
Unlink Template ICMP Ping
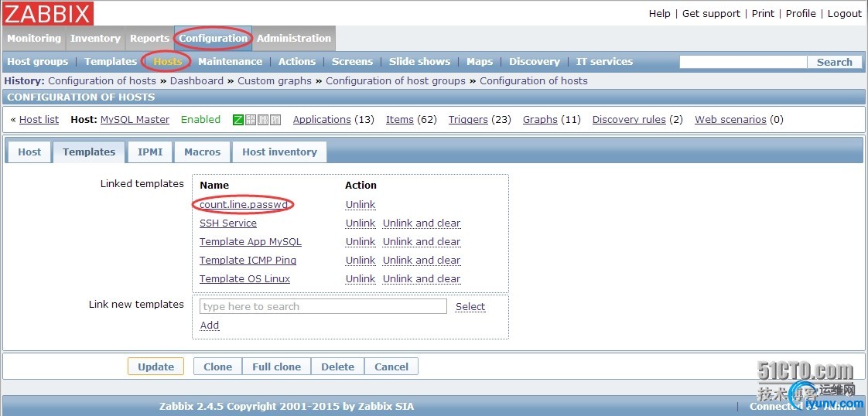pyautogui.click(x=361, y=261)
